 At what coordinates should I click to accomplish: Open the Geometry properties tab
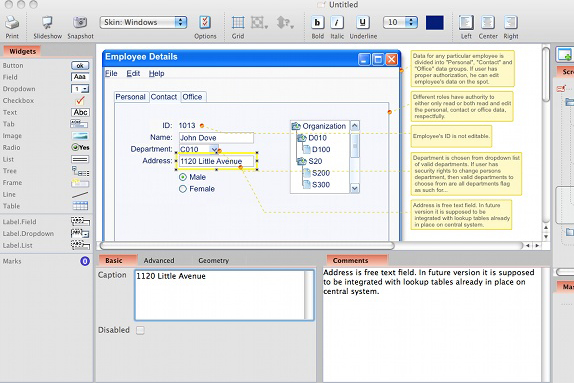pyautogui.click(x=213, y=260)
